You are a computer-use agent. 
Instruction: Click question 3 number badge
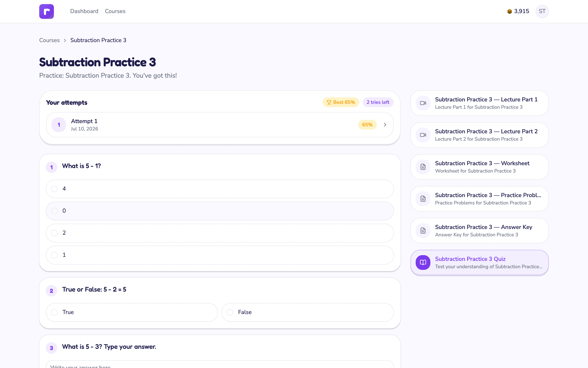pos(51,348)
